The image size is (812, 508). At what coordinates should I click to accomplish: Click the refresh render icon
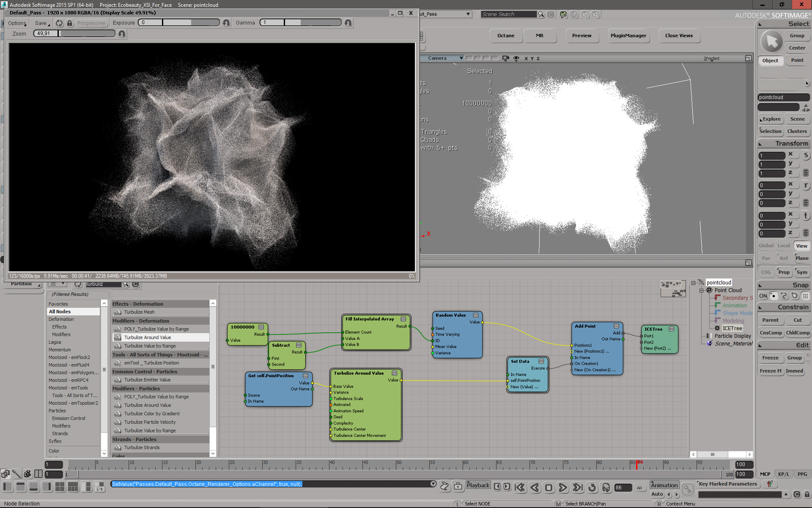59,23
